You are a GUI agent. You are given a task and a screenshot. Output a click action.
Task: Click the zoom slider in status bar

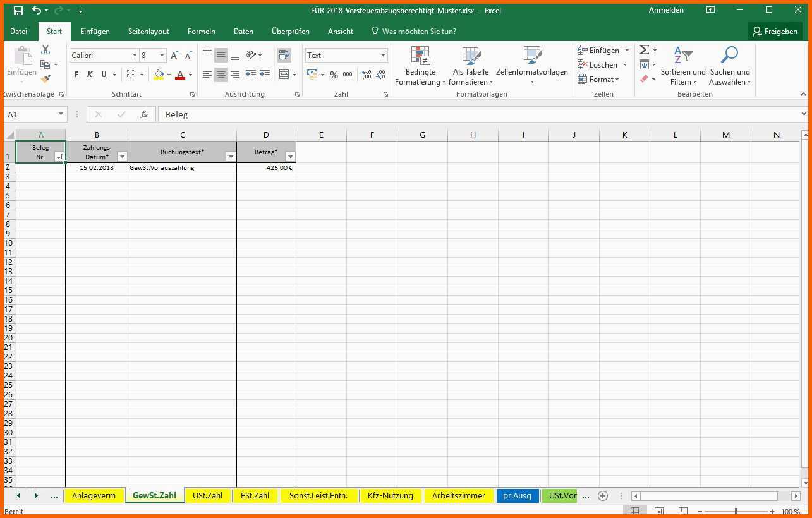736,511
